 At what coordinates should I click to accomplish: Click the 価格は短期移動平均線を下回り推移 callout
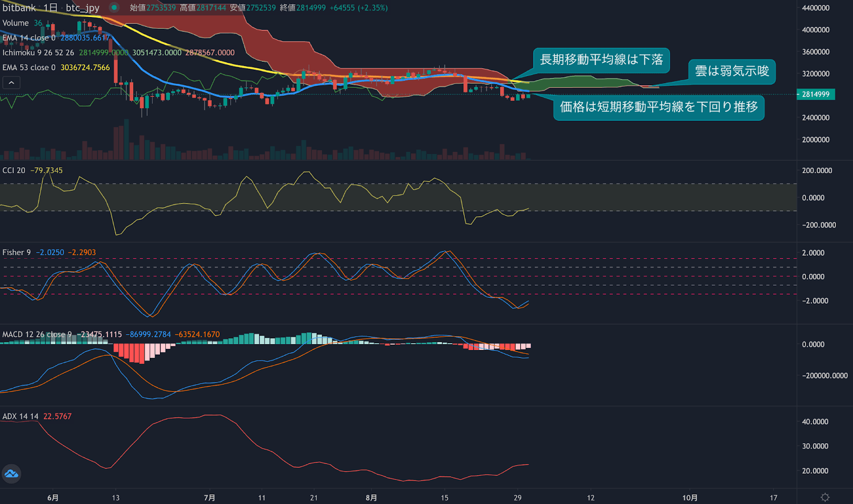point(658,107)
